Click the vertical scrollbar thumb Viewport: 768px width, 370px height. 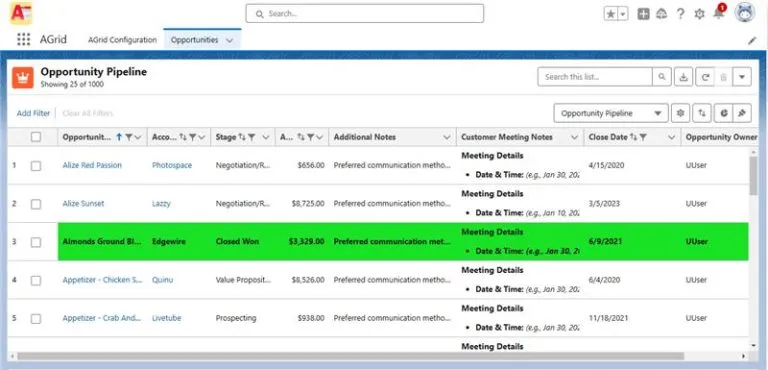click(753, 176)
